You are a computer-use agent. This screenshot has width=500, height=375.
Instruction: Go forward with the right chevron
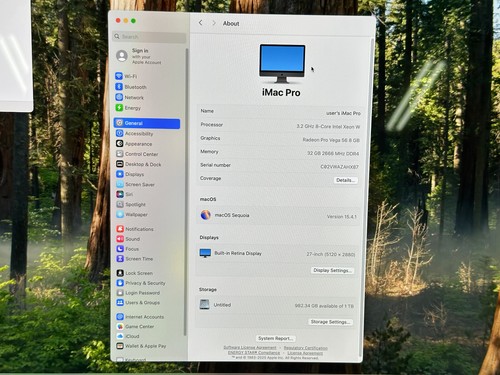click(x=214, y=23)
